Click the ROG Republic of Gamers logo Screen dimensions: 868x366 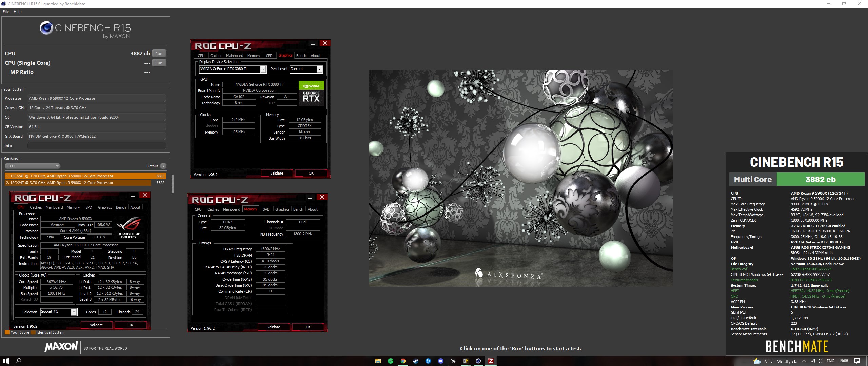tap(129, 228)
